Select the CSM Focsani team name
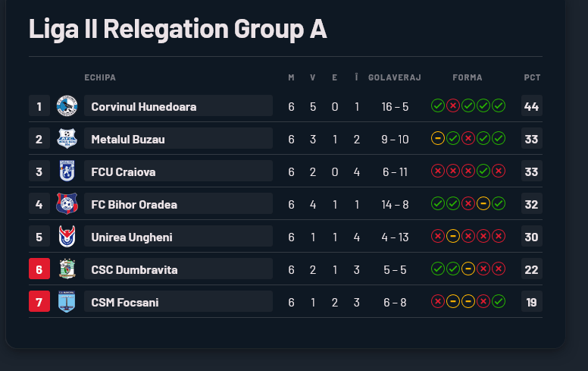588x371 pixels. pos(125,303)
